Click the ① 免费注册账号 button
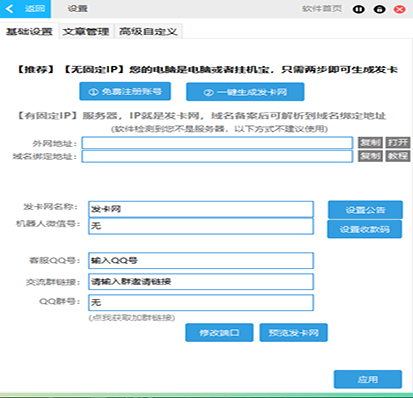The height and width of the screenshot is (398, 413). [125, 91]
